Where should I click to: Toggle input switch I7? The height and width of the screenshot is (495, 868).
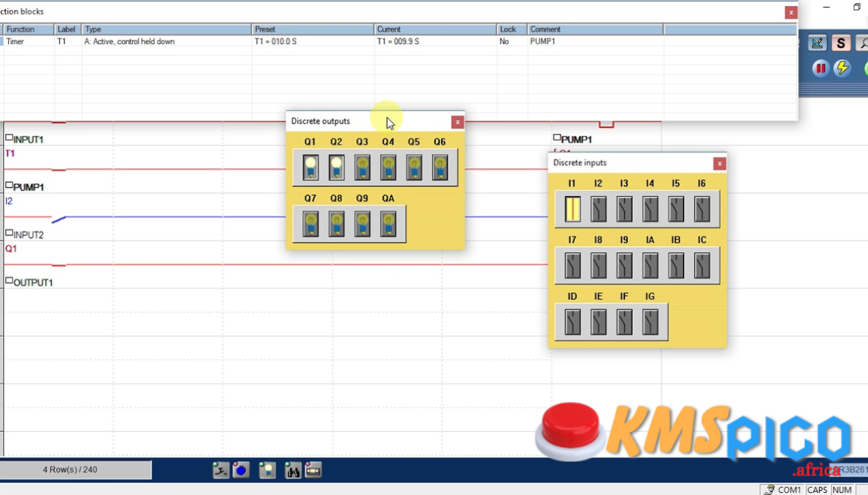click(572, 266)
